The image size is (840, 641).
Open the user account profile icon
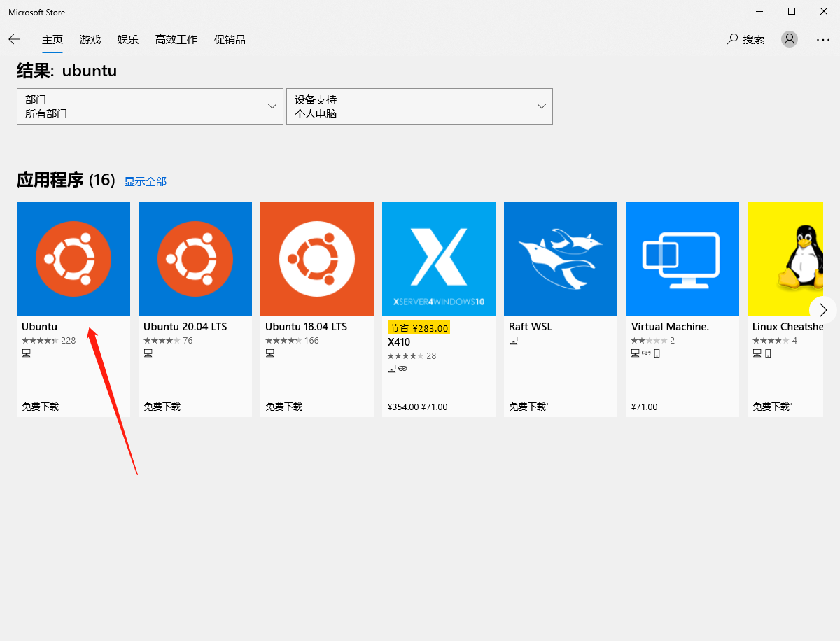[790, 39]
